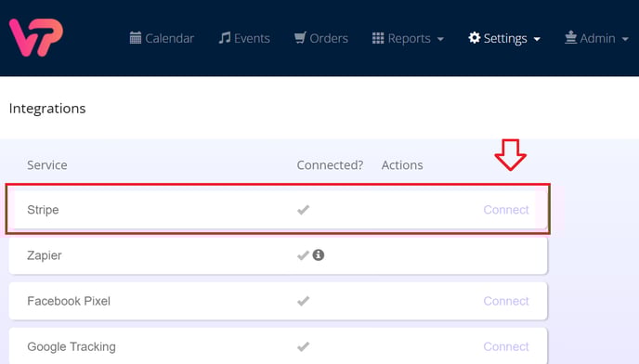Click Facebook Pixel connected checkmark

[x=303, y=301]
